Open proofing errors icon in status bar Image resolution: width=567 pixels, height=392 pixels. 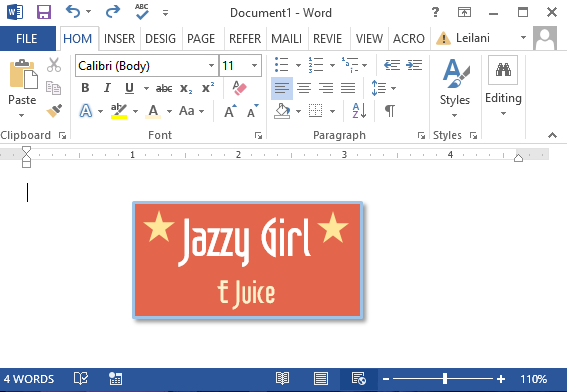[81, 379]
